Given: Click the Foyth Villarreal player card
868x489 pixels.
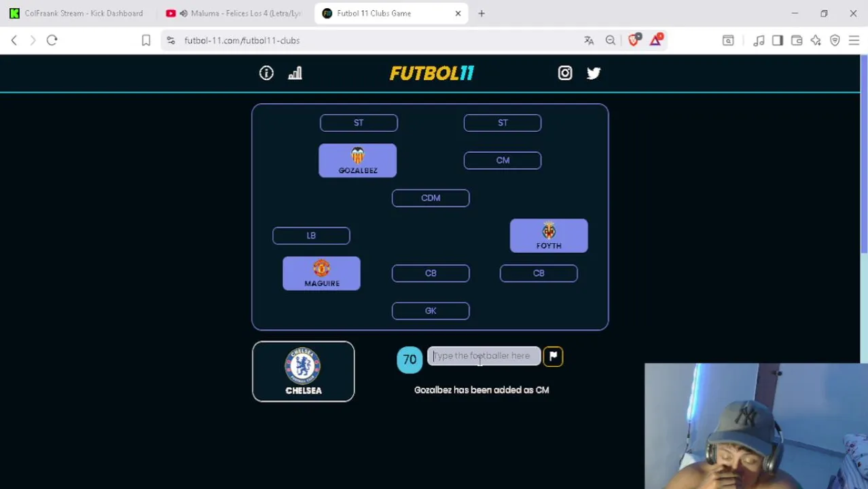Looking at the screenshot, I should click(x=549, y=236).
